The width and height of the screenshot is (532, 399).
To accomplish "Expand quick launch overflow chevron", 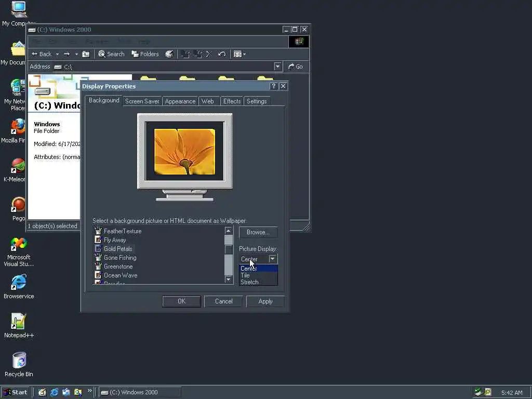I will (x=89, y=391).
